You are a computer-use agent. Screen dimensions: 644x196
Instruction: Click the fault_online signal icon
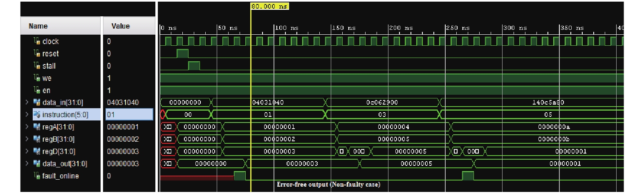click(37, 176)
